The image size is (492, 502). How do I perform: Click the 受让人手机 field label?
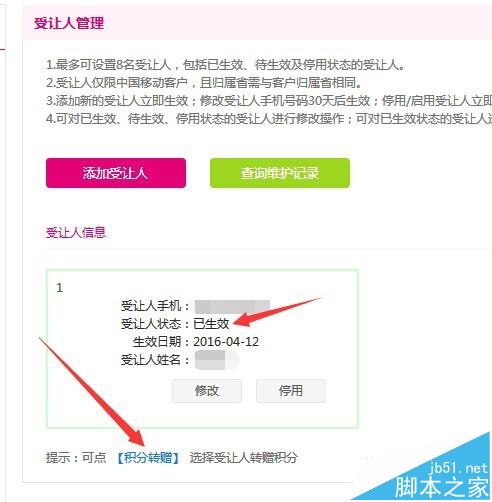click(155, 306)
